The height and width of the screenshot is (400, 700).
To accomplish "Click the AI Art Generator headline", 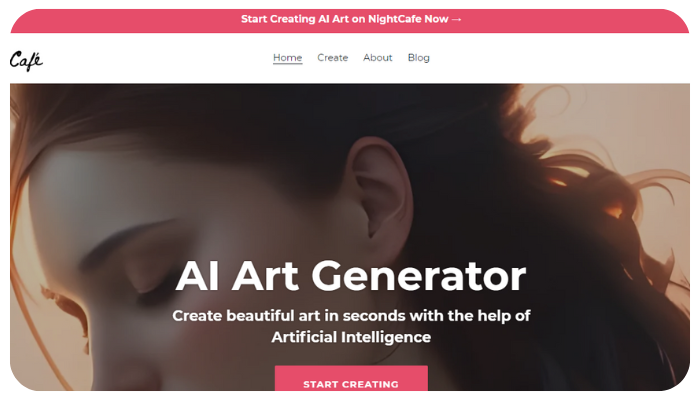I will 351,276.
